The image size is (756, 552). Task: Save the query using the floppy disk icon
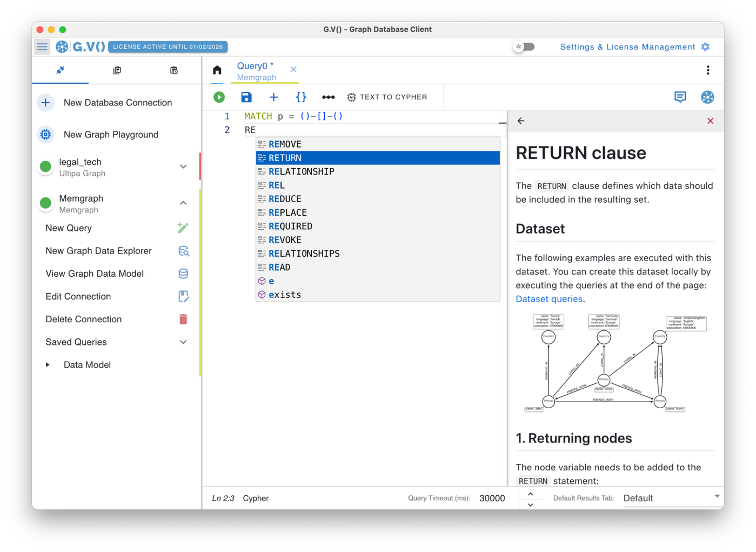(246, 97)
